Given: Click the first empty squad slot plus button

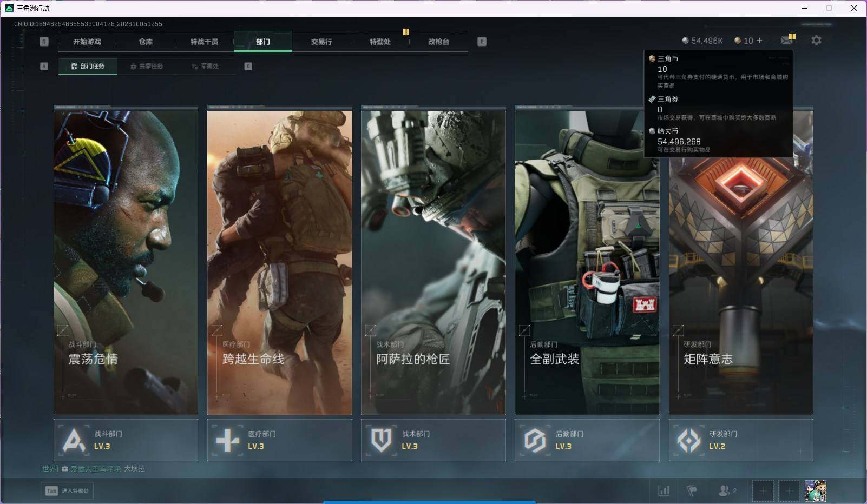Looking at the screenshot, I should click(763, 491).
